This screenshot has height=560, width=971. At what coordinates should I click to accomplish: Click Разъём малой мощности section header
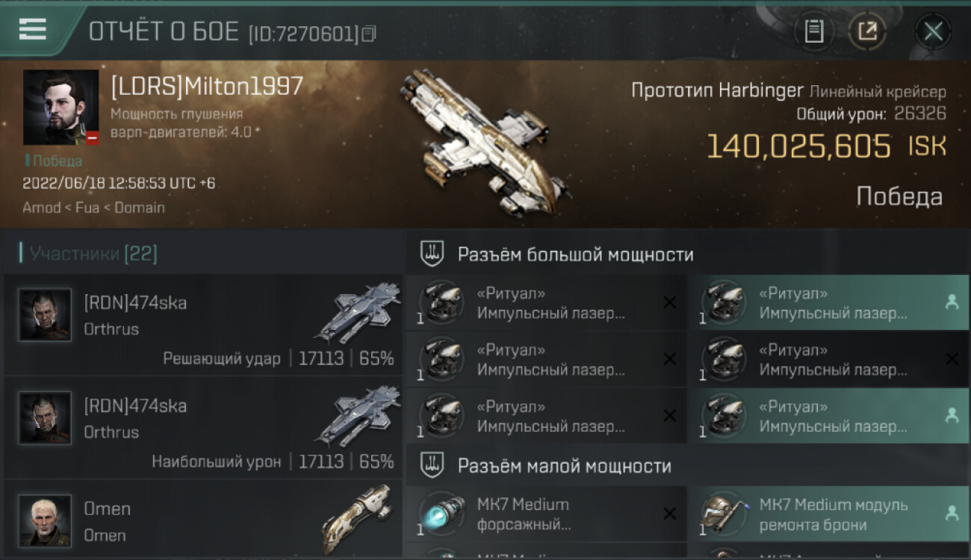(564, 466)
